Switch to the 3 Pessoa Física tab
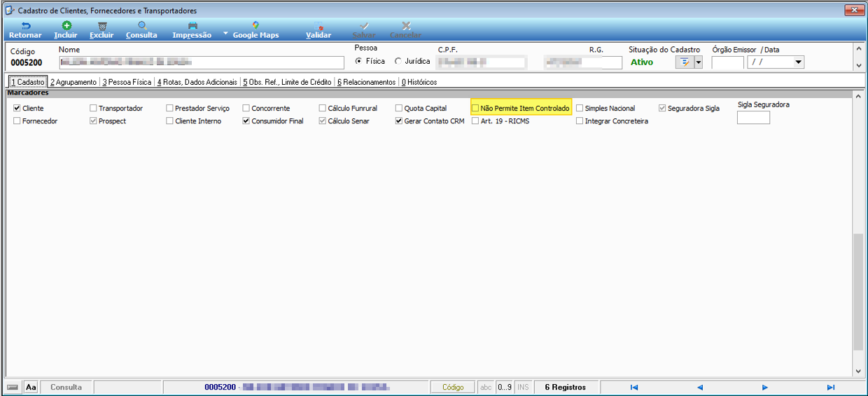 click(x=127, y=82)
